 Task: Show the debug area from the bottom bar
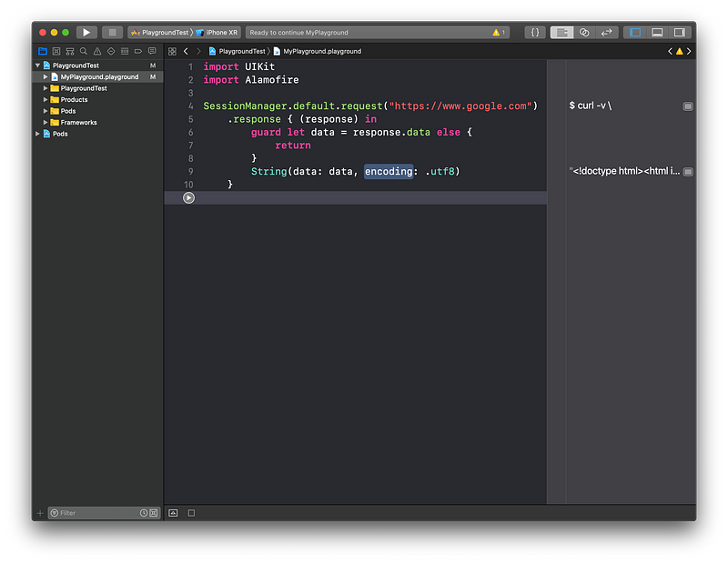pos(173,513)
